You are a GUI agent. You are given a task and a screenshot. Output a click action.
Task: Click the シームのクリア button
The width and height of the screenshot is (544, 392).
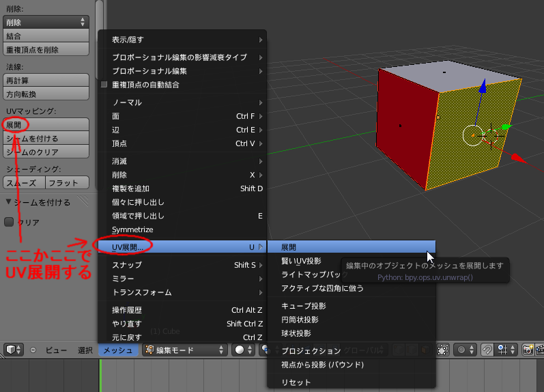46,152
